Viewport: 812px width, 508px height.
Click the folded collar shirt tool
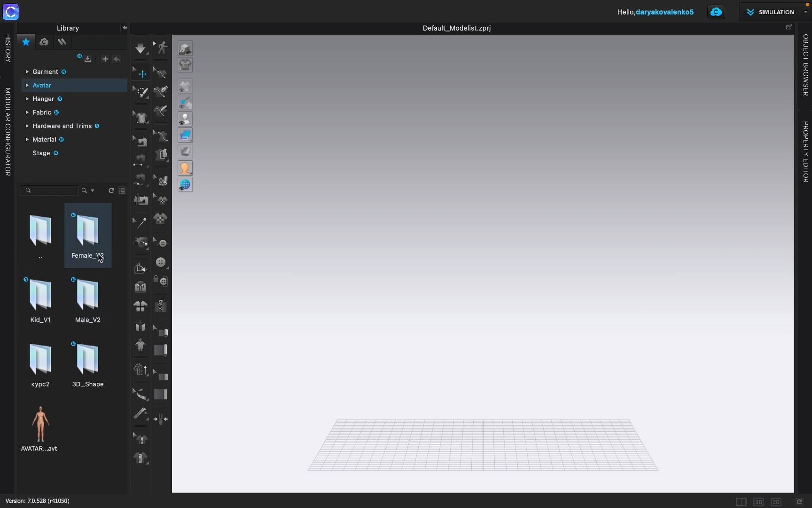(x=141, y=286)
